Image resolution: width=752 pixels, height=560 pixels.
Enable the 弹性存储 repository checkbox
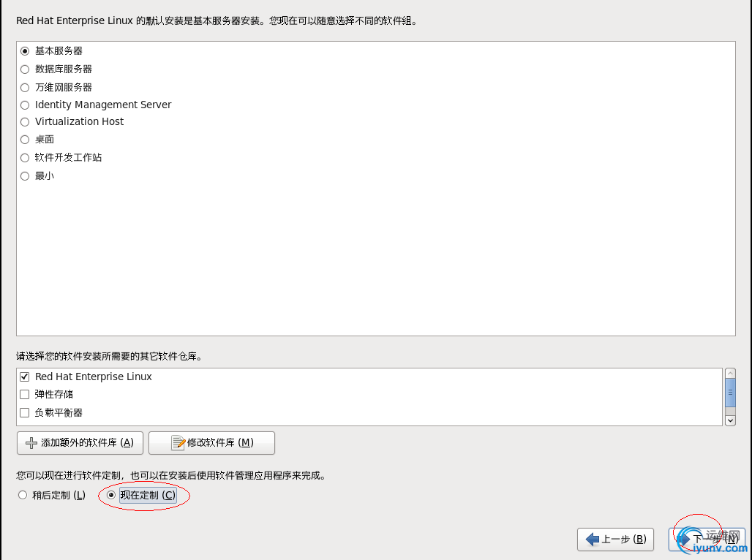[x=24, y=395]
